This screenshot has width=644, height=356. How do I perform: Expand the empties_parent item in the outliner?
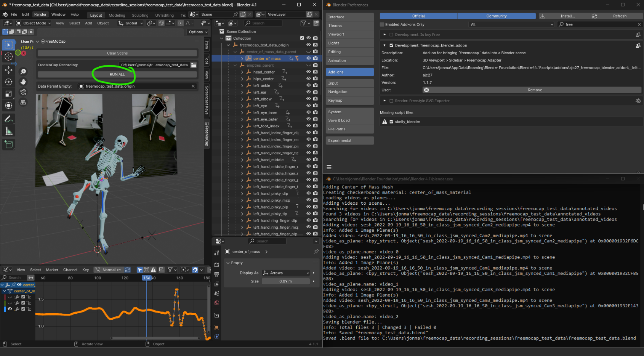tap(235, 65)
